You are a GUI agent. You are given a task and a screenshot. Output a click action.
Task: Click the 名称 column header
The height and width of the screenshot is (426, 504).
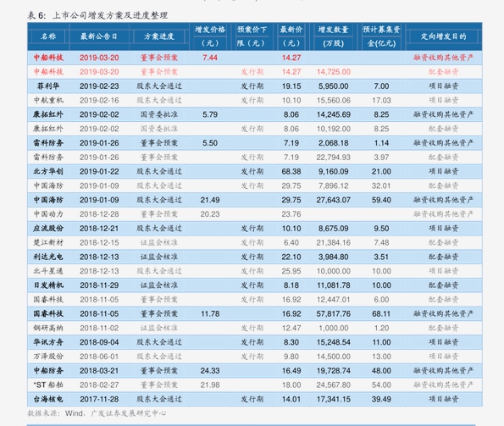coord(48,36)
